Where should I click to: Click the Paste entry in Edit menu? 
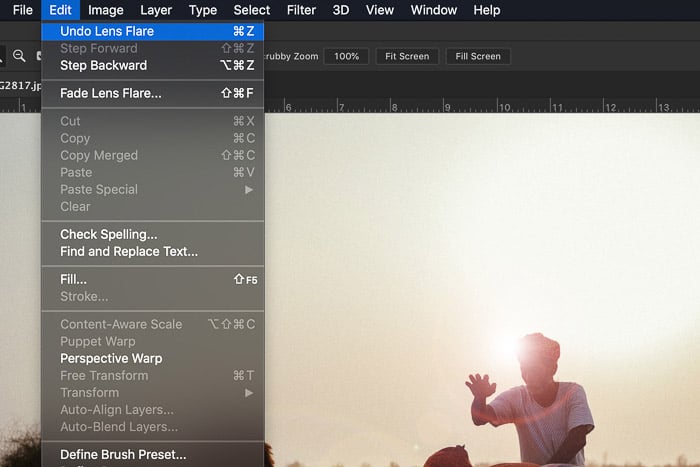[152, 172]
